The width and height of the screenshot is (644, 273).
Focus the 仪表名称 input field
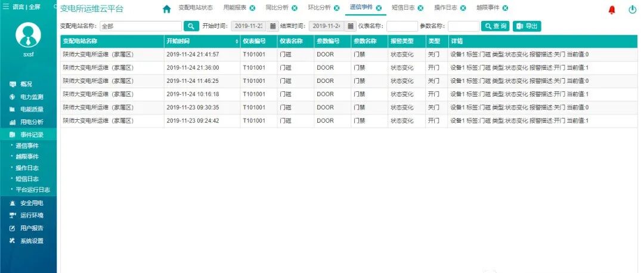(x=402, y=26)
